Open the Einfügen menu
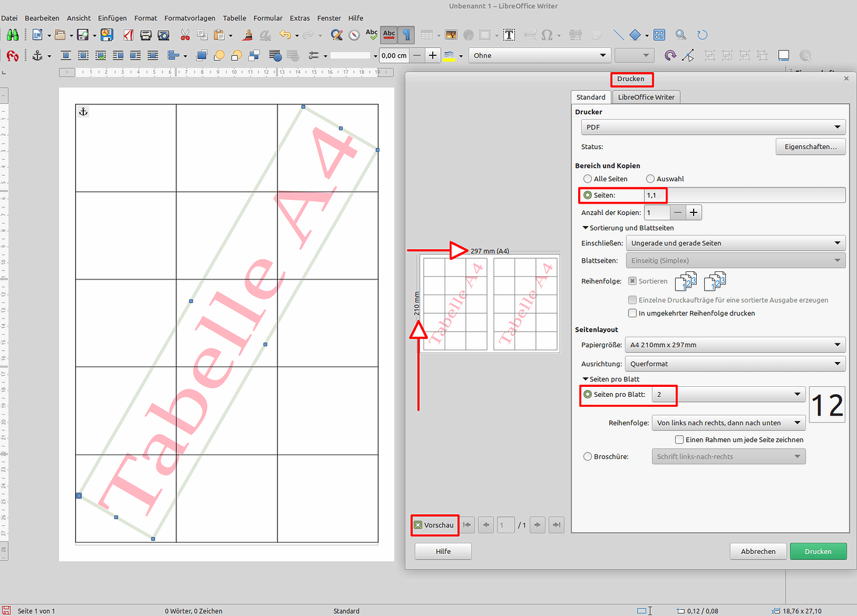 112,18
